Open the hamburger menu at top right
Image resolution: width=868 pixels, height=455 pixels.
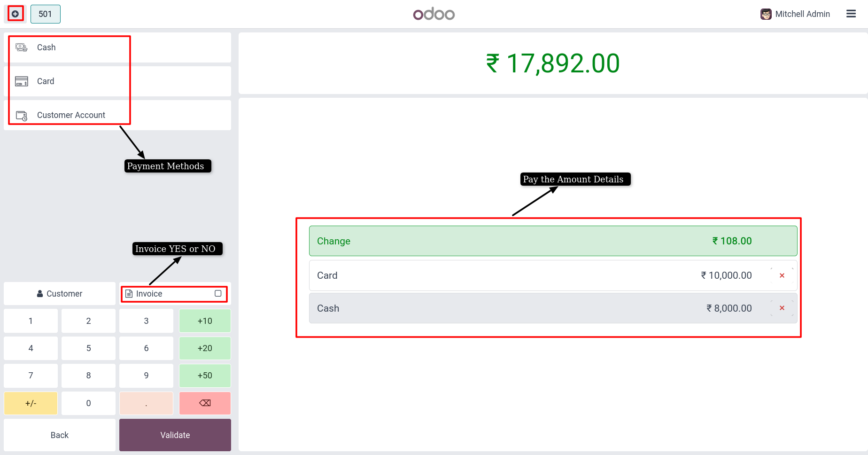pyautogui.click(x=851, y=14)
